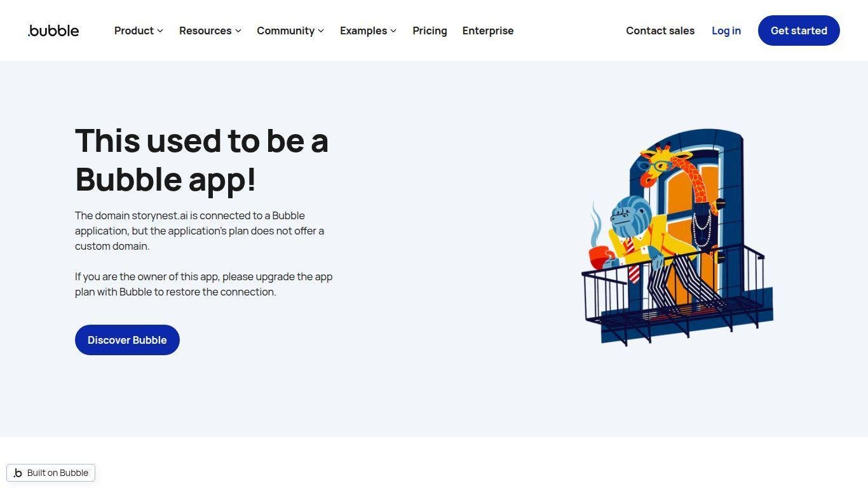Select the Examples menu label
The height and width of the screenshot is (488, 868).
click(x=363, y=30)
